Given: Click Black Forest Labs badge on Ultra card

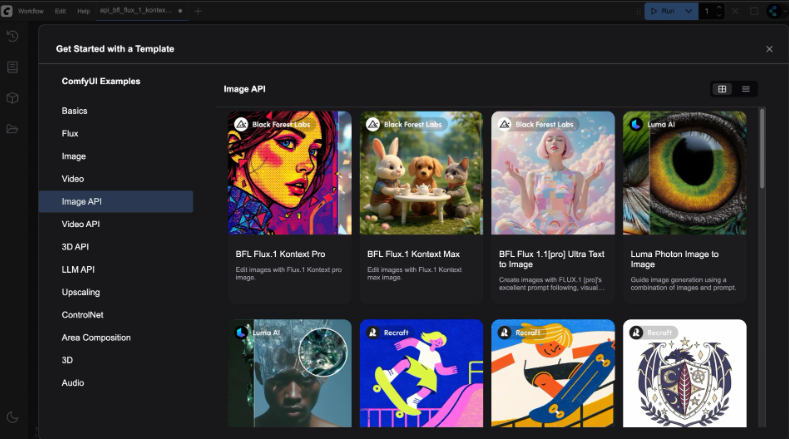Looking at the screenshot, I should [x=537, y=124].
